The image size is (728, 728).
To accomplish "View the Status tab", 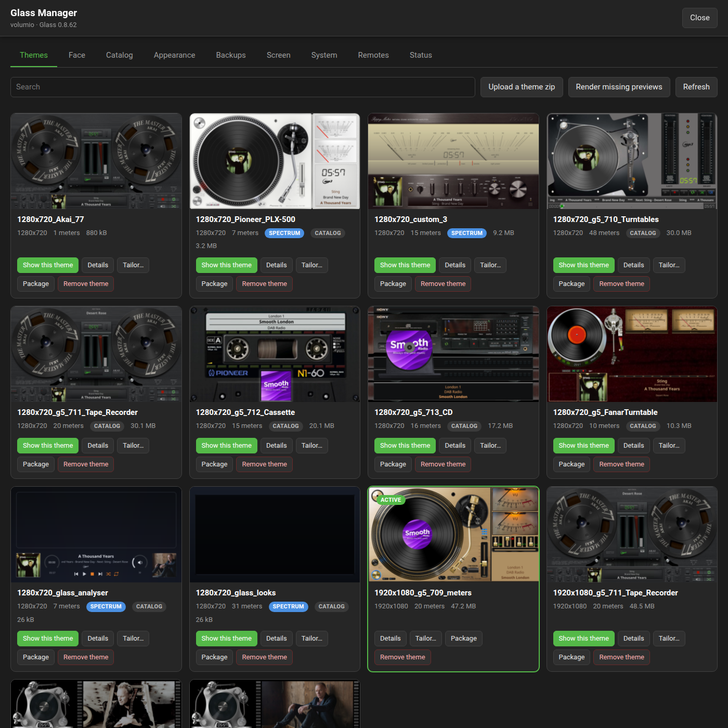I will click(x=421, y=55).
